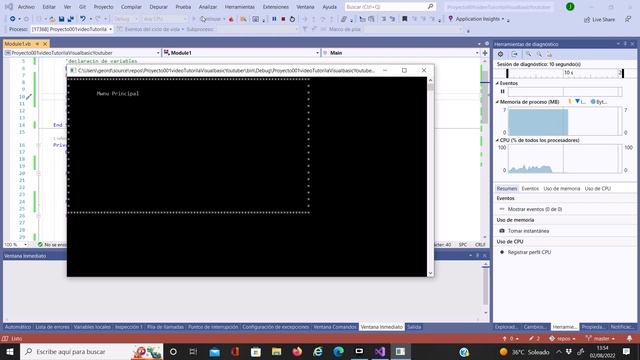Open the notifications bell in status bar
This screenshot has height=360, width=640.
click(629, 338)
